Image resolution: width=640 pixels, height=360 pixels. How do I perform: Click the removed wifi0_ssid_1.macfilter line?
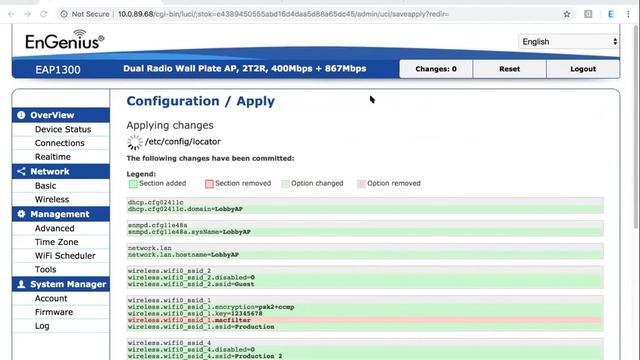tap(365, 320)
